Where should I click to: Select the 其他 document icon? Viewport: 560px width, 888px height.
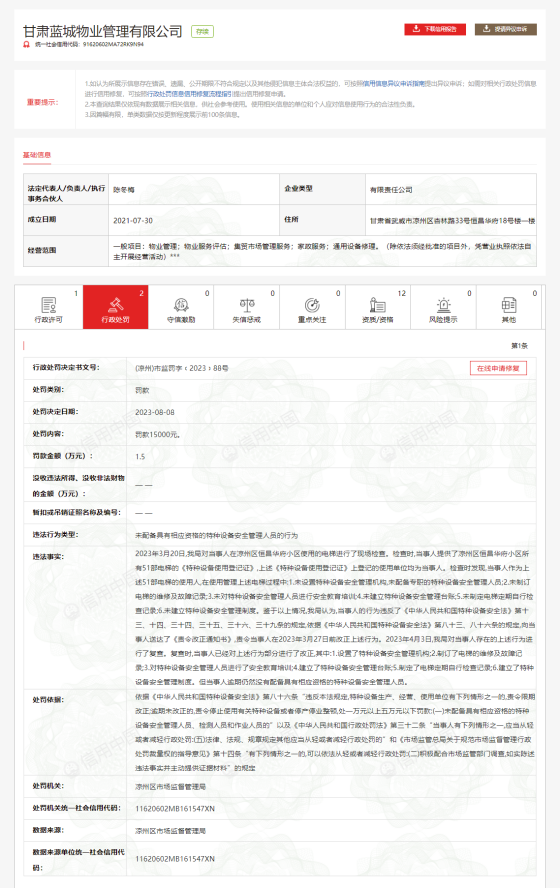(509, 305)
